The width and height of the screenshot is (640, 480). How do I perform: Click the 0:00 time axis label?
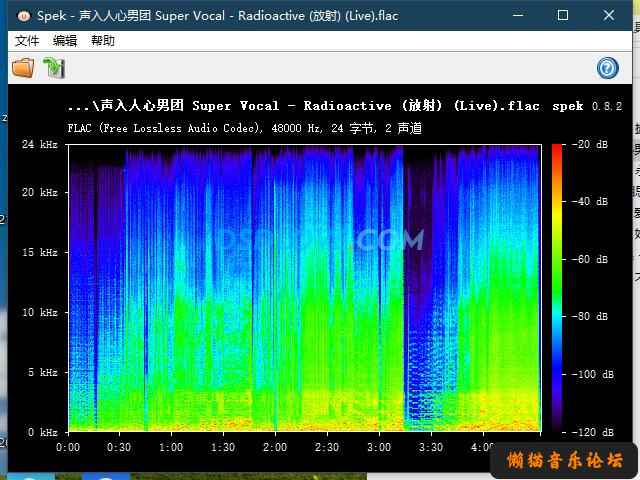68,447
